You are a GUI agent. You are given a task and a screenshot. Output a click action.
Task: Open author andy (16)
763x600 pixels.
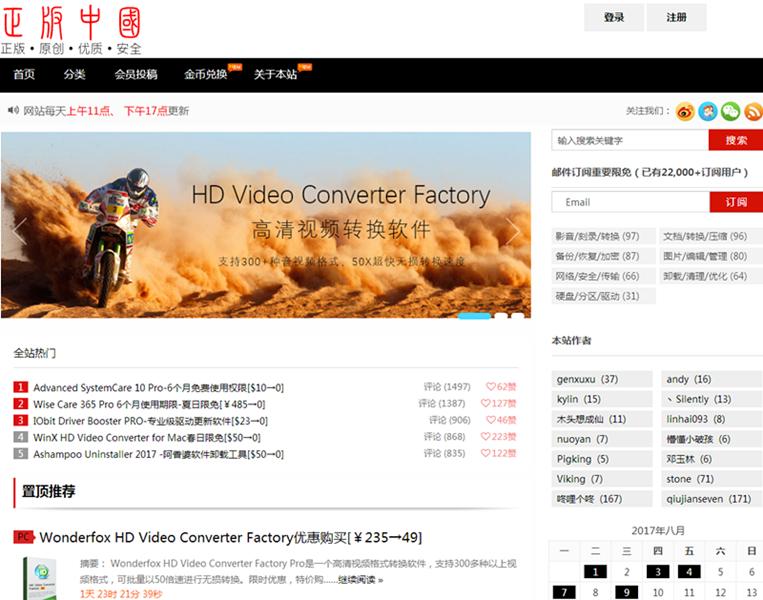(x=711, y=379)
